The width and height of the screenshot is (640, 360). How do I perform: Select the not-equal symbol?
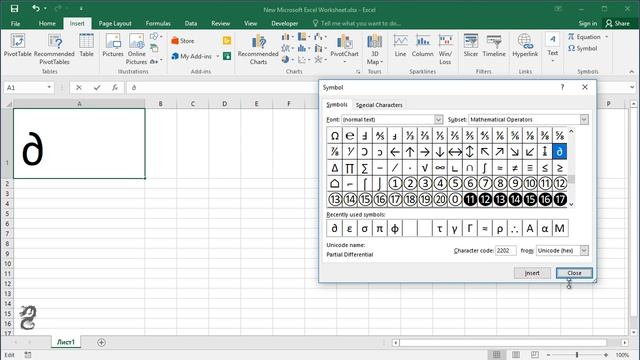[515, 167]
